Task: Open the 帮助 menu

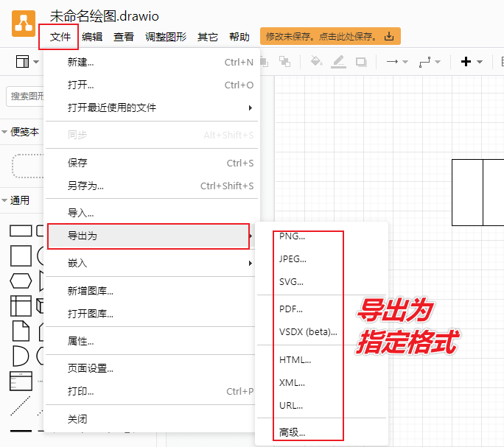Action: pos(239,37)
